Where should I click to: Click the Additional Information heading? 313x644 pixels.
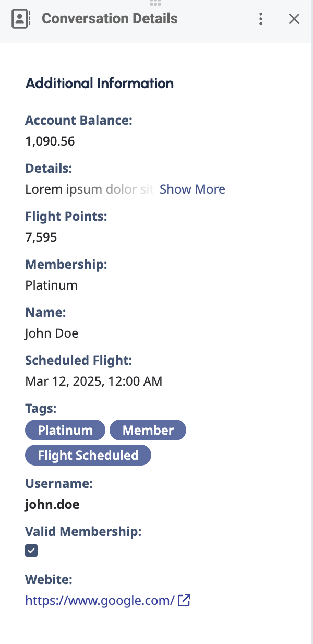pos(100,83)
